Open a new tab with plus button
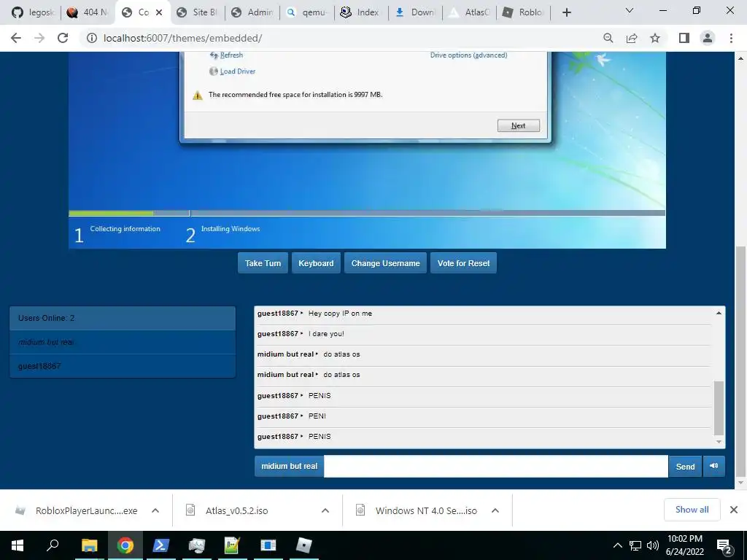Image resolution: width=747 pixels, height=560 pixels. coord(566,12)
